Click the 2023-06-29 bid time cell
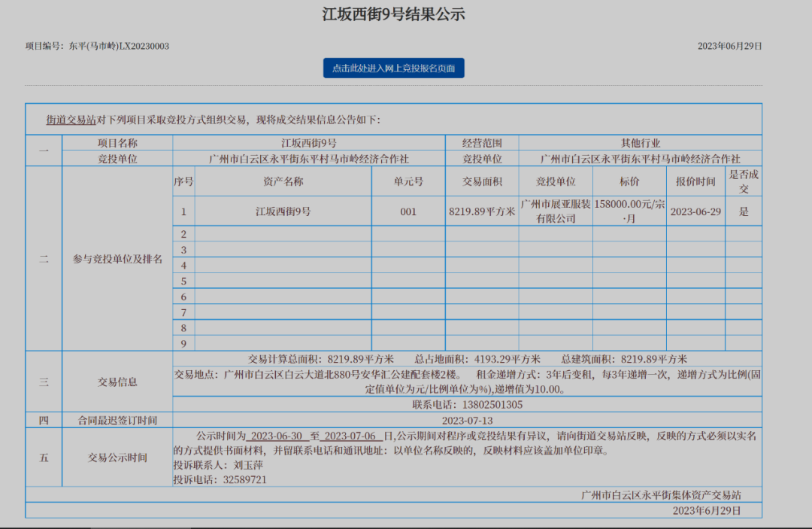Image resolution: width=812 pixels, height=529 pixels. (x=696, y=211)
